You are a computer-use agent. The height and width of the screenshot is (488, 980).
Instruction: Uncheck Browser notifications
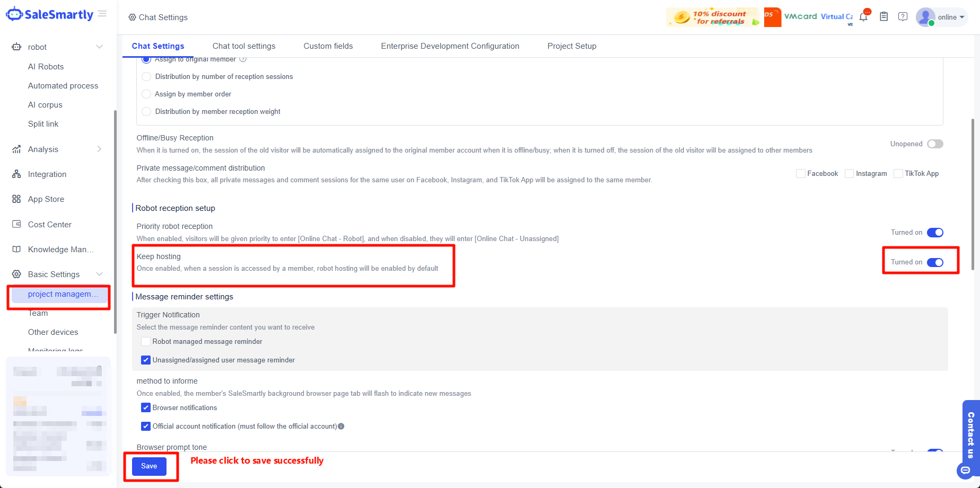tap(146, 408)
